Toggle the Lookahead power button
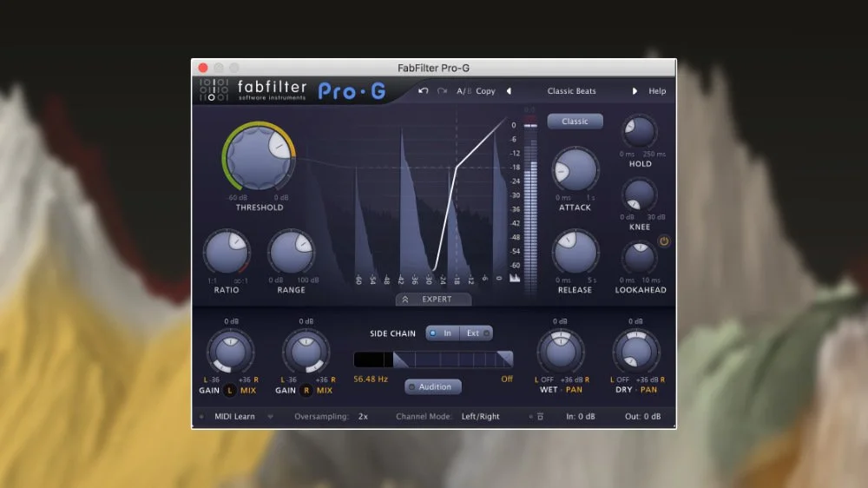 pos(664,241)
